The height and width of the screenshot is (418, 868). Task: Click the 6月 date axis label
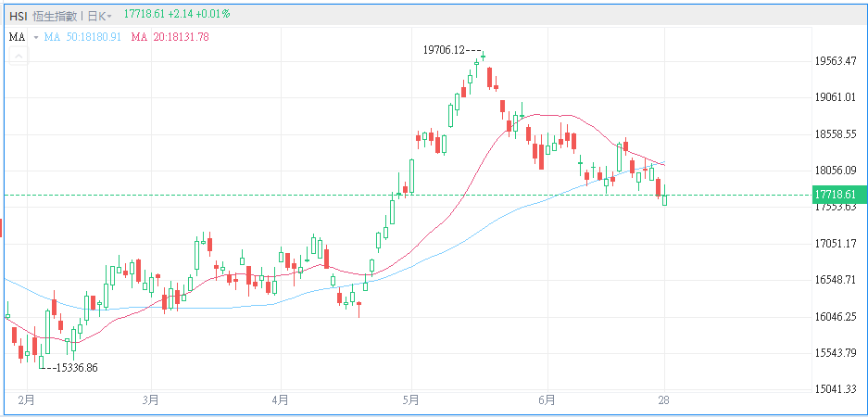click(547, 400)
